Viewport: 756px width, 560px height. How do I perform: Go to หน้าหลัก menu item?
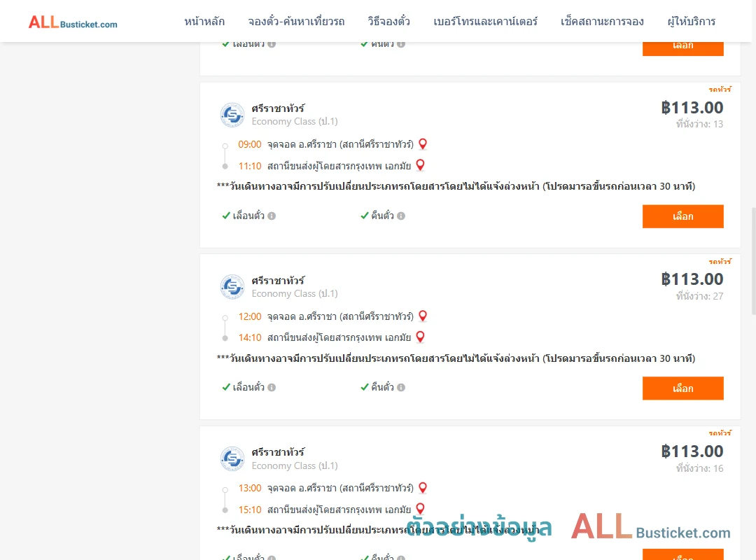[204, 22]
